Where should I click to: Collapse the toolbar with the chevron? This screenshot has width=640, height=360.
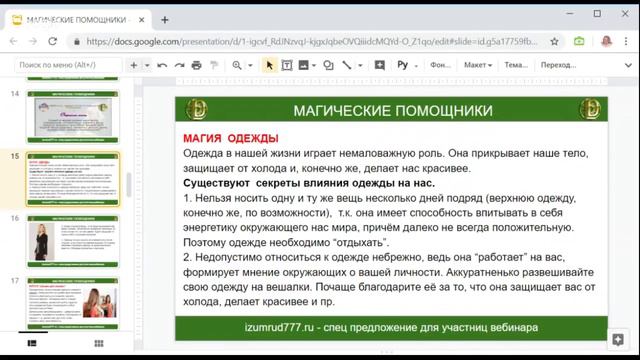[628, 65]
